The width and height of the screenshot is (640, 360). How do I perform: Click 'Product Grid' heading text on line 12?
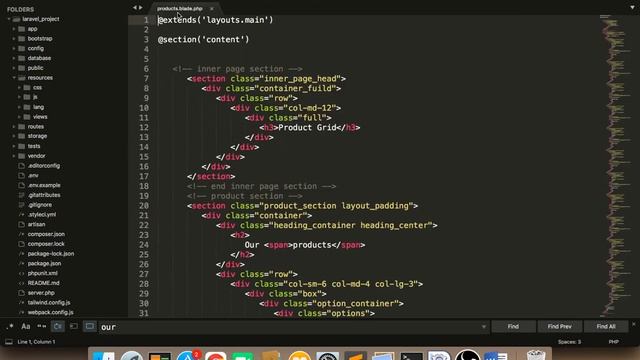click(x=307, y=128)
